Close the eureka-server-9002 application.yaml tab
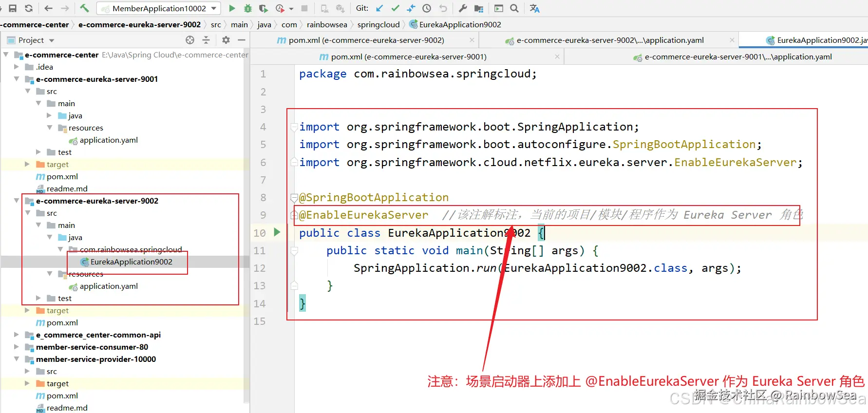Viewport: 868px width, 413px height. click(x=732, y=40)
